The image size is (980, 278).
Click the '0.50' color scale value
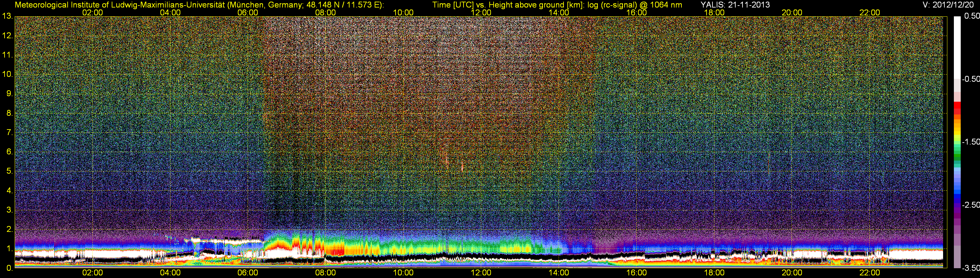tap(972, 16)
